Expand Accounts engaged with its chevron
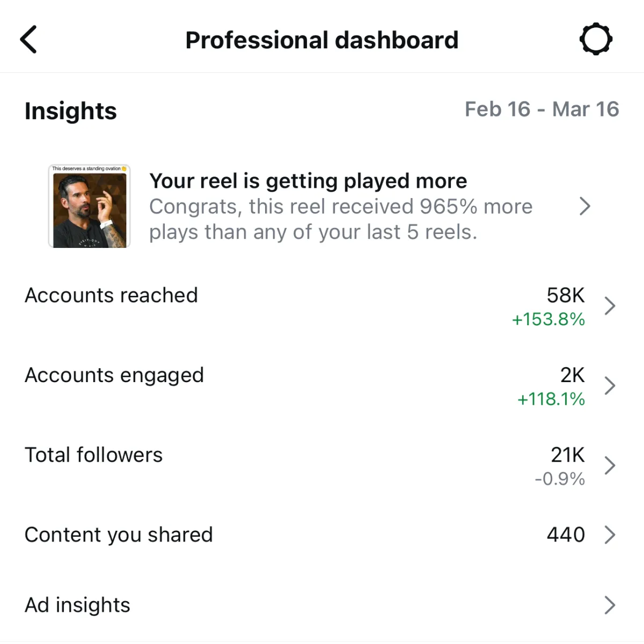Viewport: 644px width, 644px height. tap(610, 386)
